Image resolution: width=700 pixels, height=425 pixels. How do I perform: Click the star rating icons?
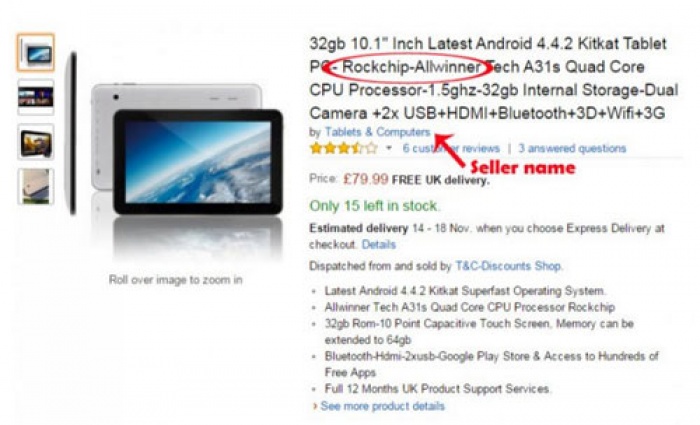pyautogui.click(x=344, y=148)
